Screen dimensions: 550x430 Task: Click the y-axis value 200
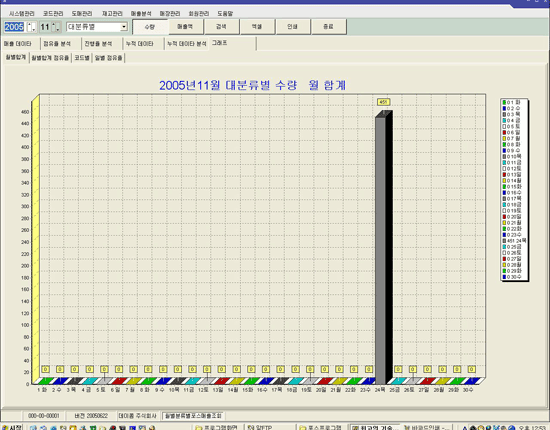25,266
